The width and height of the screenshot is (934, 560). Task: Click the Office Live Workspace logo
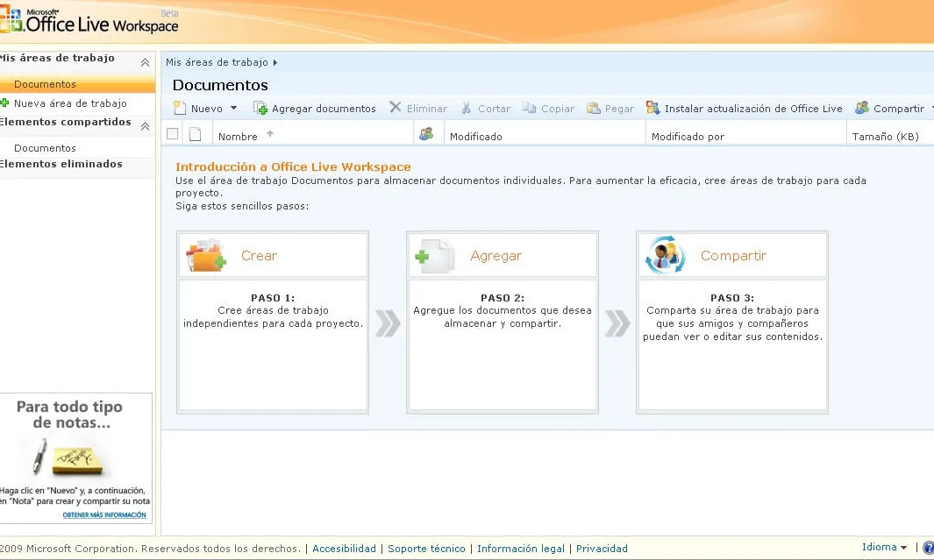coord(89,21)
